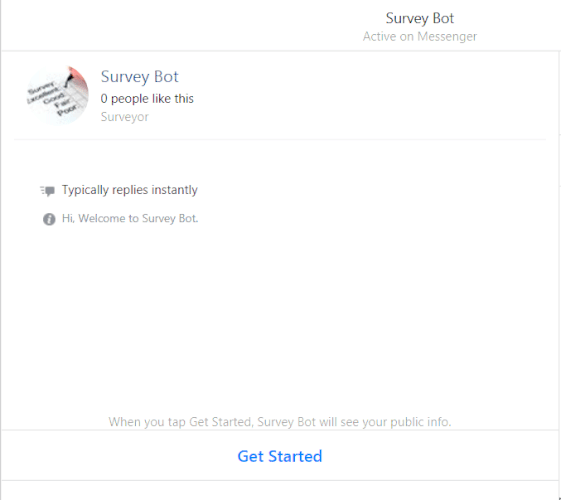
Task: Click 'Messenger' in the active status line
Action: (447, 36)
